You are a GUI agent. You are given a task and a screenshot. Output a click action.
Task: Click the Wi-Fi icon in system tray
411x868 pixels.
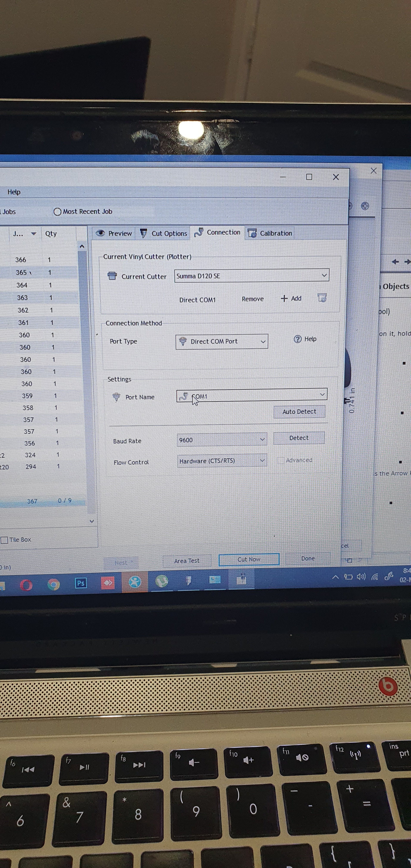pos(375,577)
